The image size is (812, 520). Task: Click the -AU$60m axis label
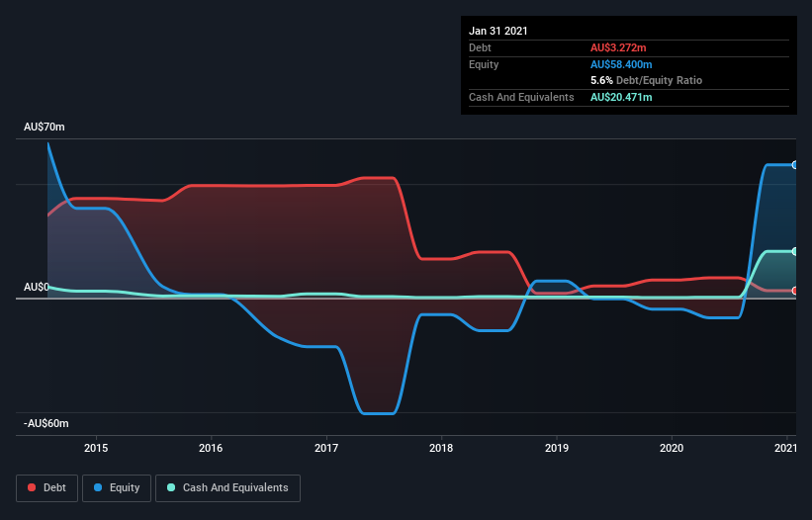coord(46,424)
